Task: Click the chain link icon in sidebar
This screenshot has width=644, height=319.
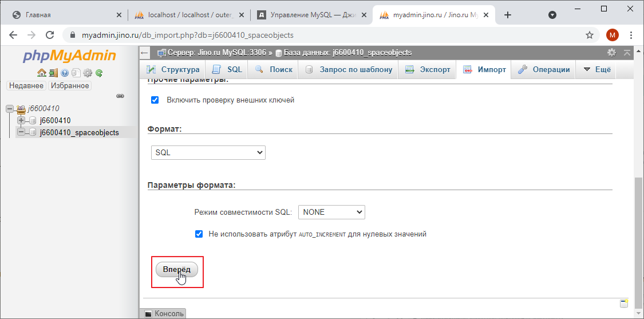Action: (x=120, y=96)
